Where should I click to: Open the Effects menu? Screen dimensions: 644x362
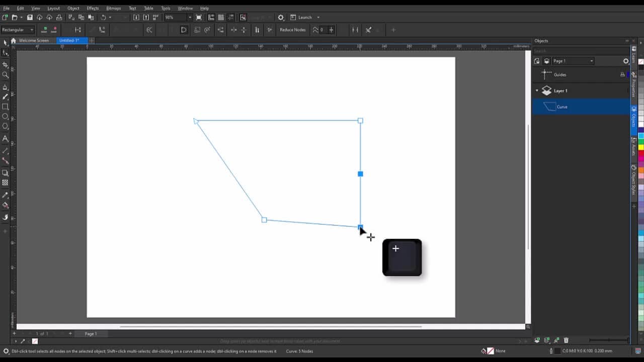(93, 8)
